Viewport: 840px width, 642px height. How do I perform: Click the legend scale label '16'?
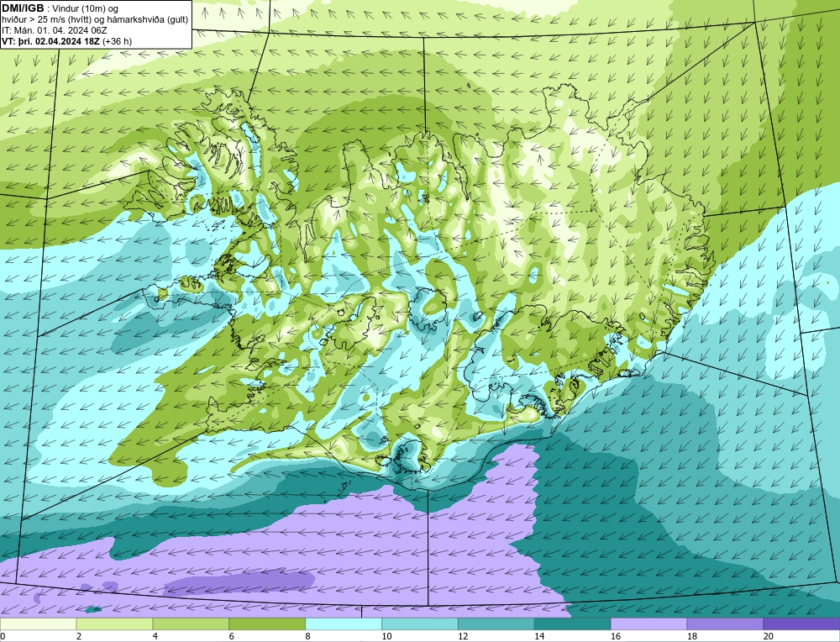(x=616, y=636)
